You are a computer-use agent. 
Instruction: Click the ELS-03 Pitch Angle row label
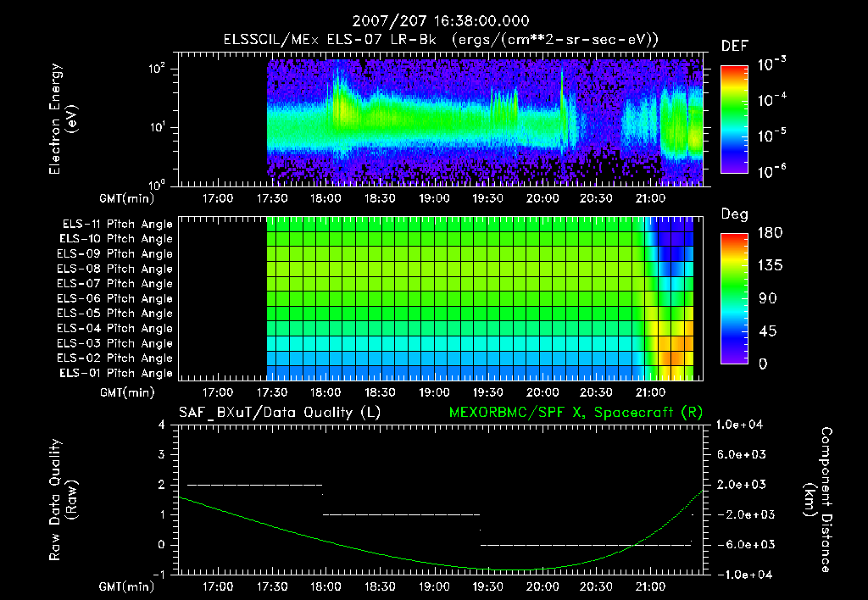pos(114,344)
